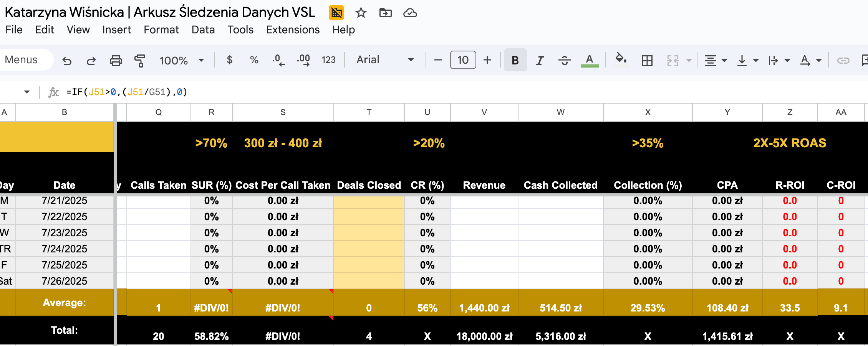The height and width of the screenshot is (346, 868).
Task: Click the Cash Collected header cell
Action: (561, 185)
